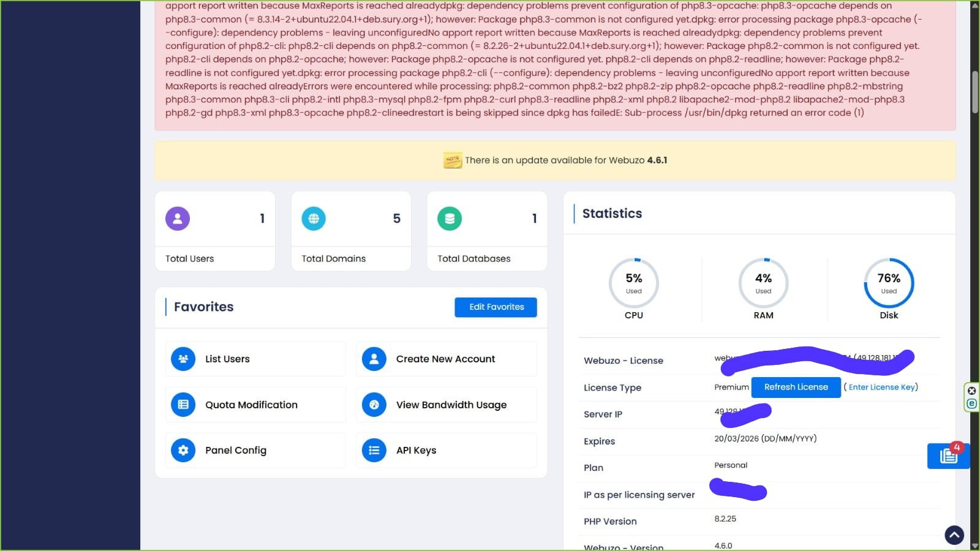Open the Quota Modification favorite
Image resolution: width=980 pixels, height=551 pixels.
coord(255,405)
